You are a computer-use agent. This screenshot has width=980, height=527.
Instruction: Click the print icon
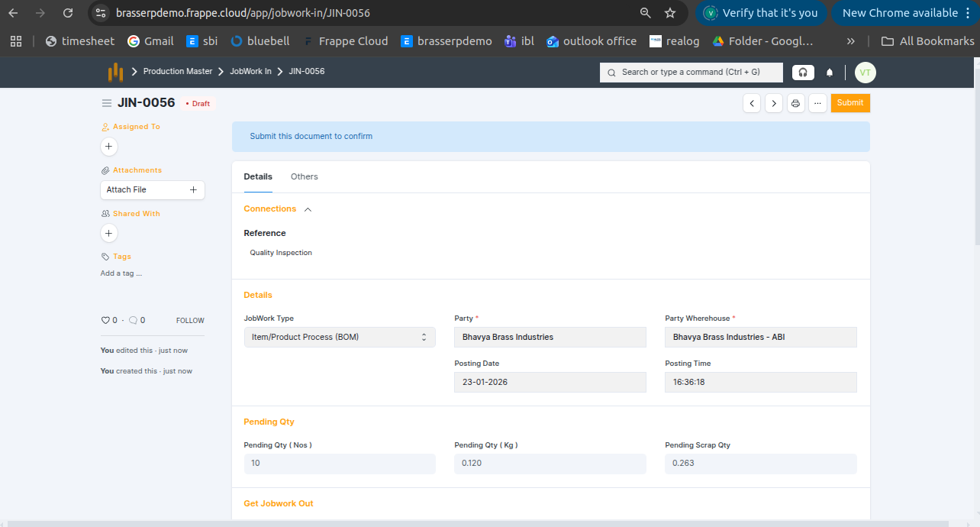pyautogui.click(x=796, y=103)
